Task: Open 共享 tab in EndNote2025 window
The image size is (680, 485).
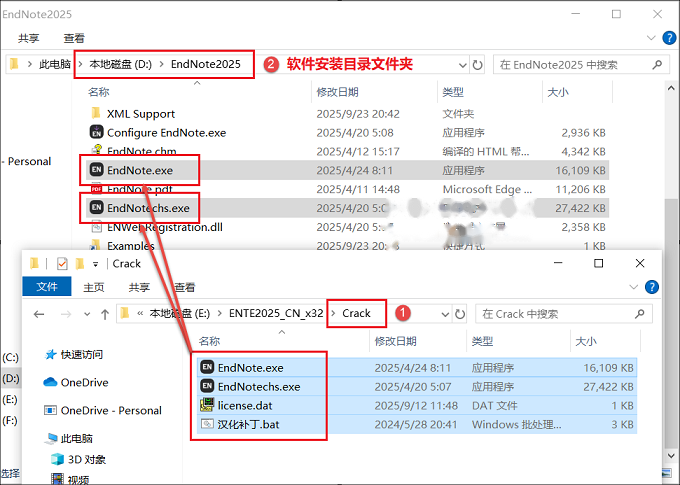Action: (29, 38)
